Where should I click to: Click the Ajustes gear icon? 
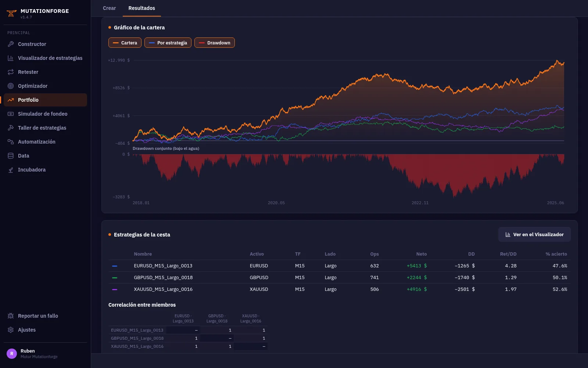(11, 330)
